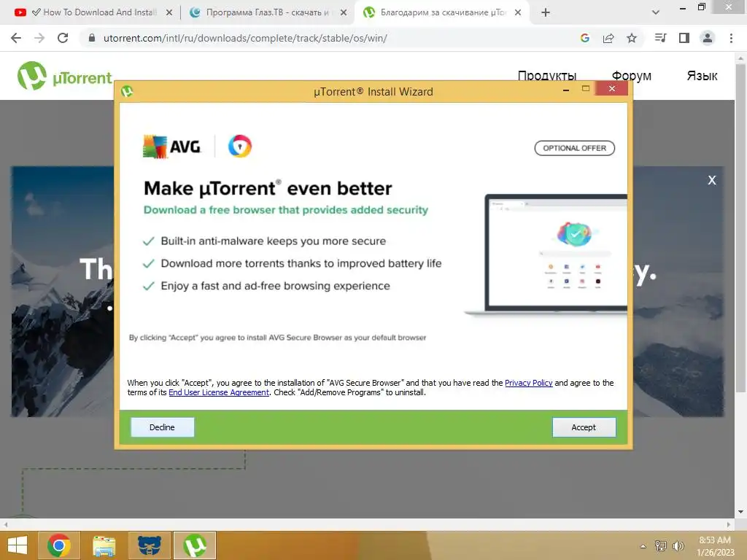Close the Программа Глаз.ТВ tab
This screenshot has height=560, width=747.
click(x=344, y=13)
